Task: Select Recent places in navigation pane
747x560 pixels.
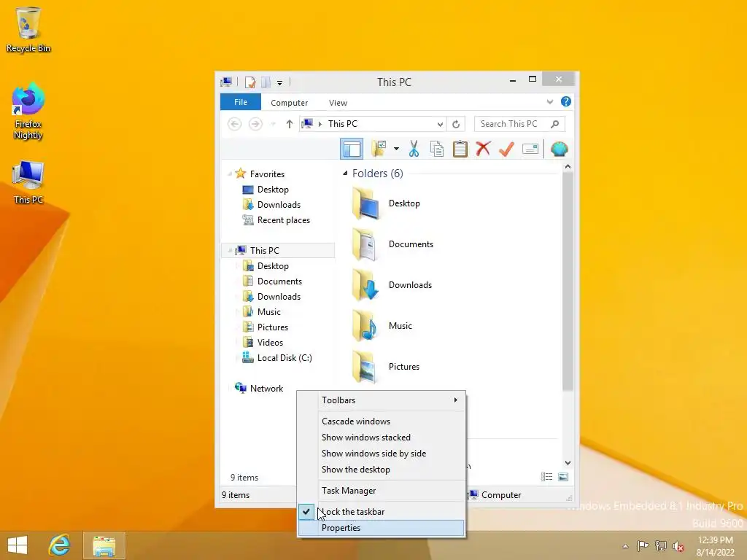Action: tap(284, 220)
